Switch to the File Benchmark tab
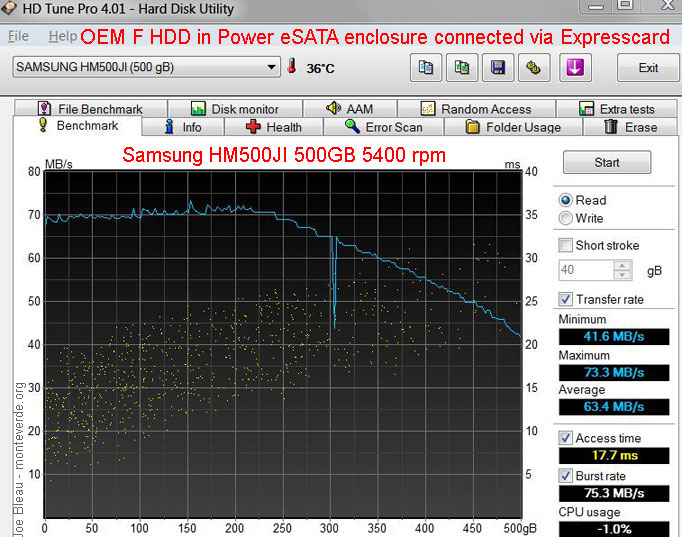 click(90, 108)
